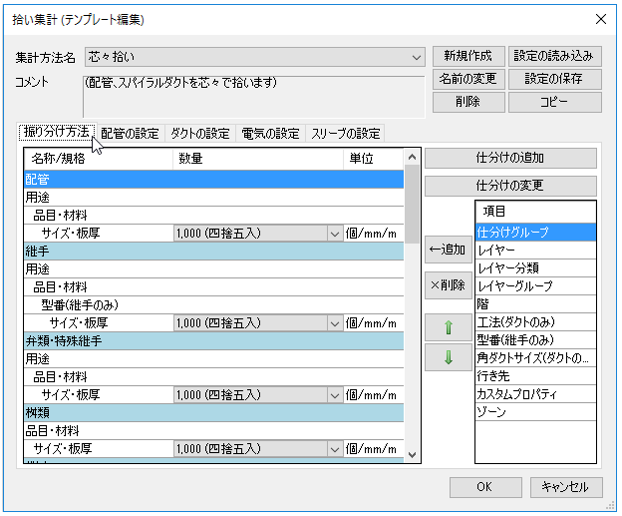Open the 集計方法名 dropdown showing 芯々拾い

pyautogui.click(x=255, y=57)
